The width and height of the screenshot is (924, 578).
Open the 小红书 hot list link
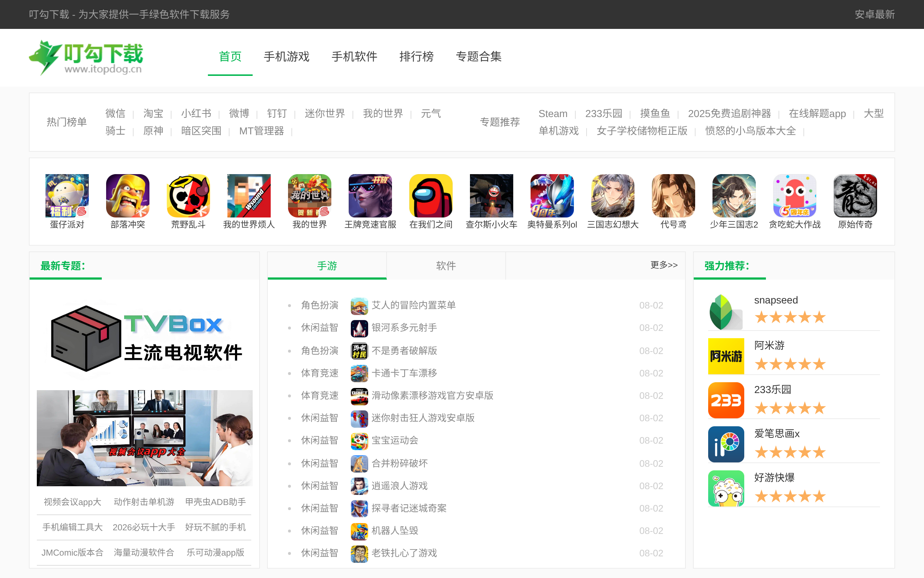[196, 113]
